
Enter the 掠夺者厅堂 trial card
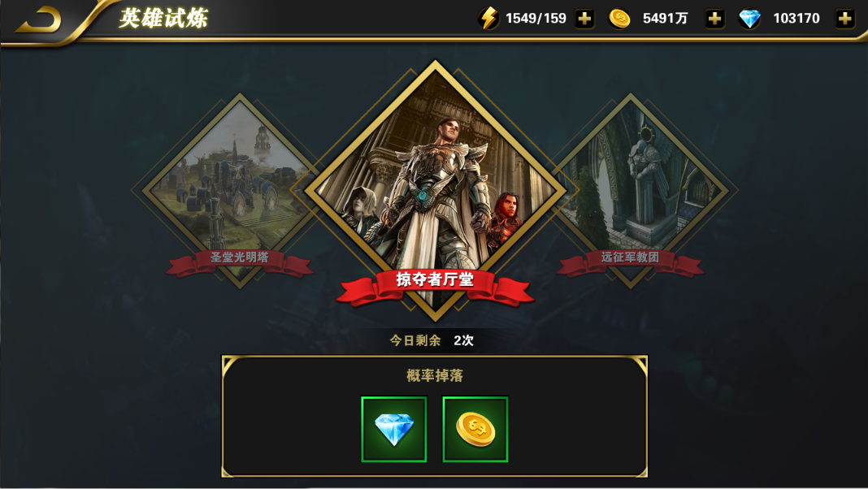[x=435, y=188]
